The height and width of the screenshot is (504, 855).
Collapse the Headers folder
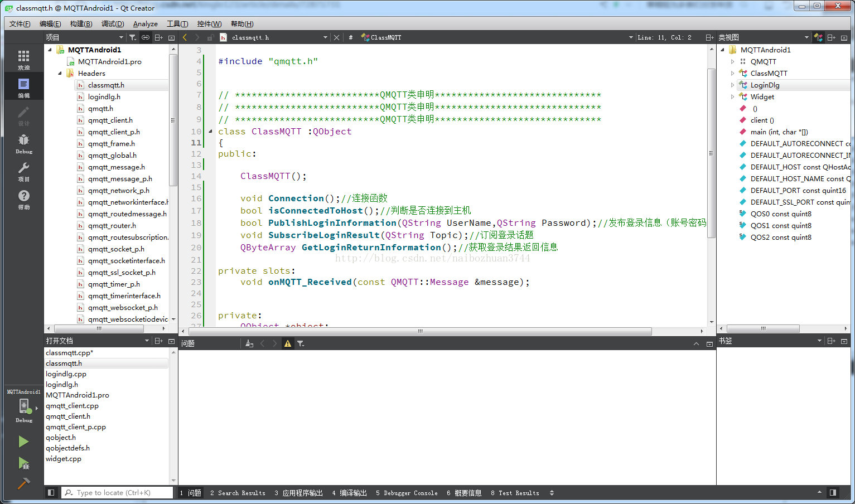coord(60,73)
